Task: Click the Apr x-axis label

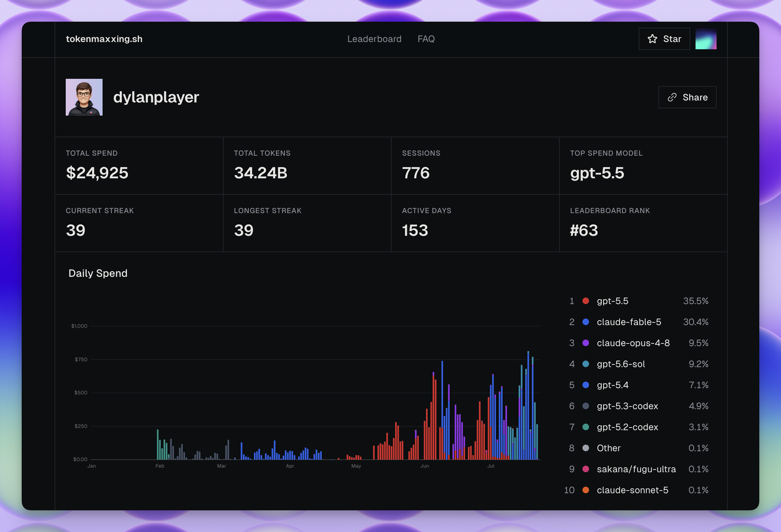Action: pos(290,466)
